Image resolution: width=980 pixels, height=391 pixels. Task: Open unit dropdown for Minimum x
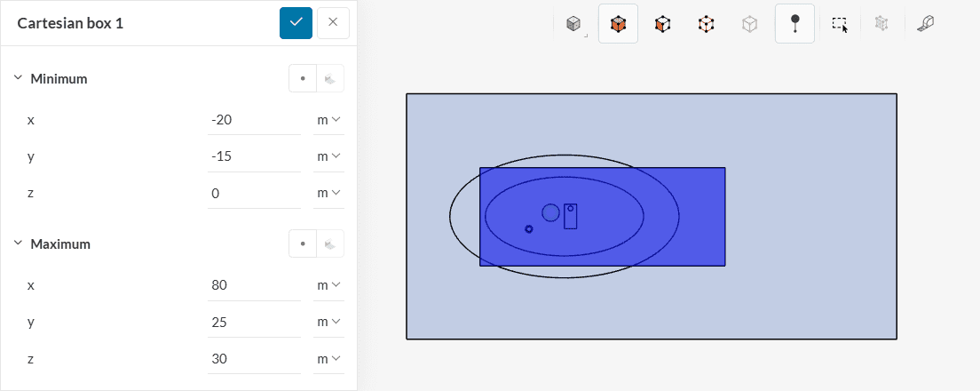(x=328, y=120)
